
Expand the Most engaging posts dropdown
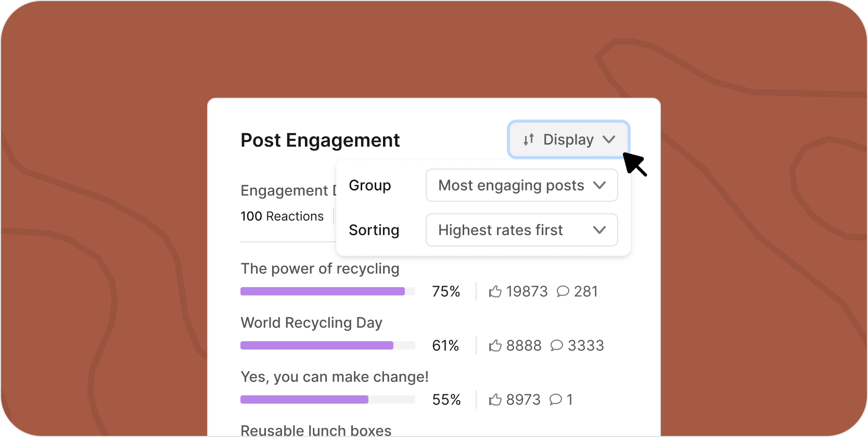[521, 185]
